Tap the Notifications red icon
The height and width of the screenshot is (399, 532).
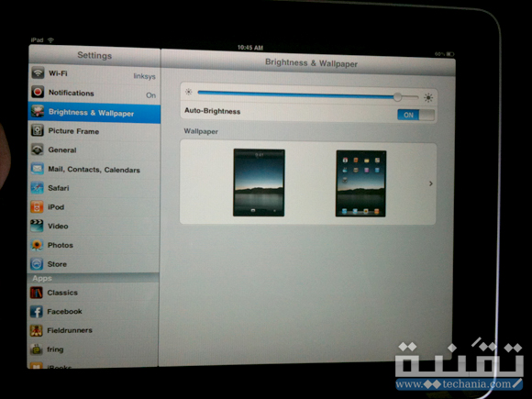click(x=38, y=92)
